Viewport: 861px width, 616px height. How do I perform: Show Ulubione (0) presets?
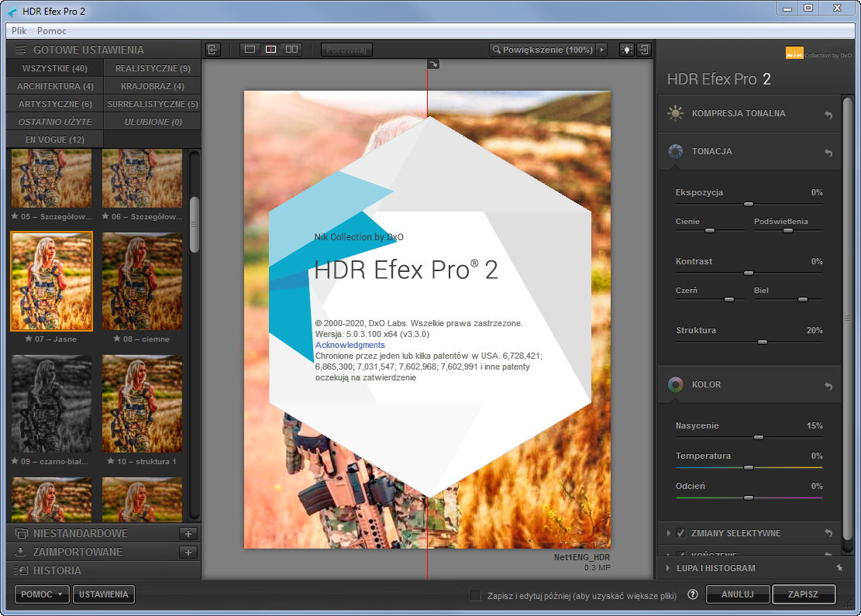(153, 122)
